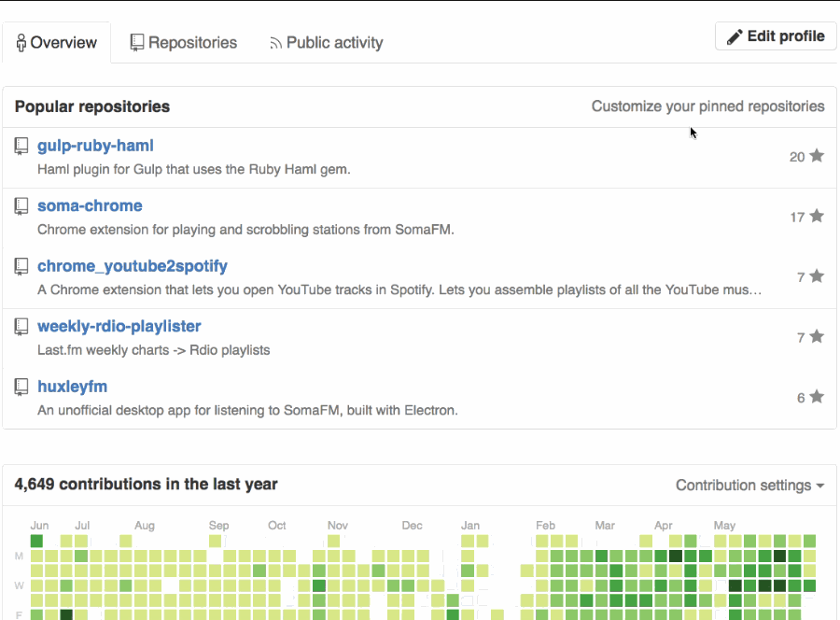The width and height of the screenshot is (840, 620).
Task: Open the weekly-rdio-playlister repository link
Action: [119, 326]
